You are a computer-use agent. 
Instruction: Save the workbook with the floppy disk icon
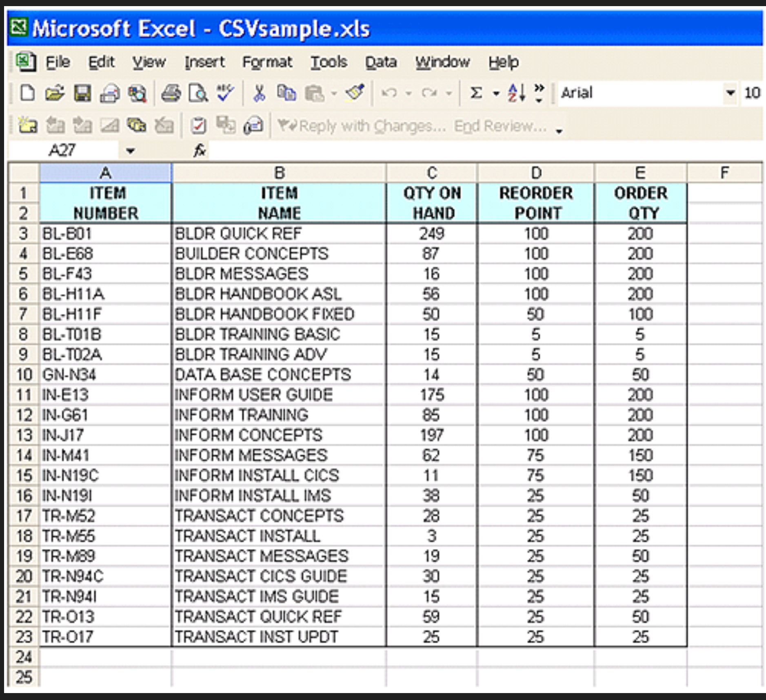pyautogui.click(x=82, y=93)
